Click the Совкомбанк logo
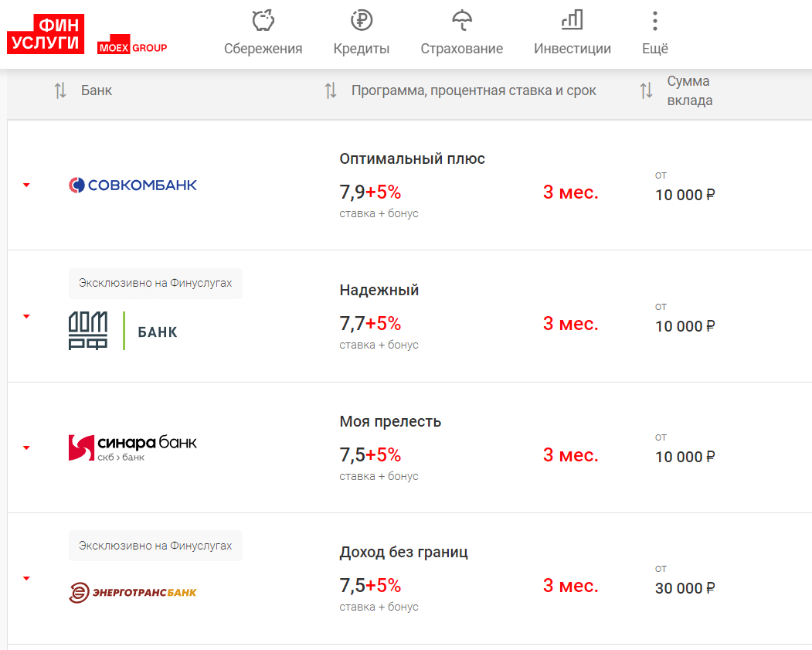This screenshot has height=650, width=812. (x=133, y=185)
